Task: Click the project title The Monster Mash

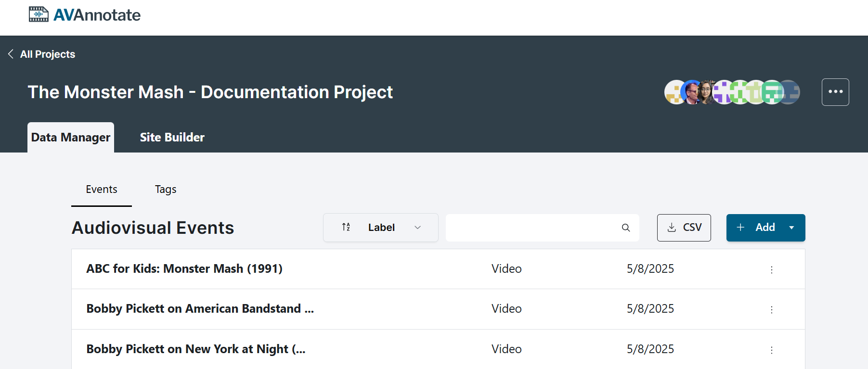Action: 210,92
